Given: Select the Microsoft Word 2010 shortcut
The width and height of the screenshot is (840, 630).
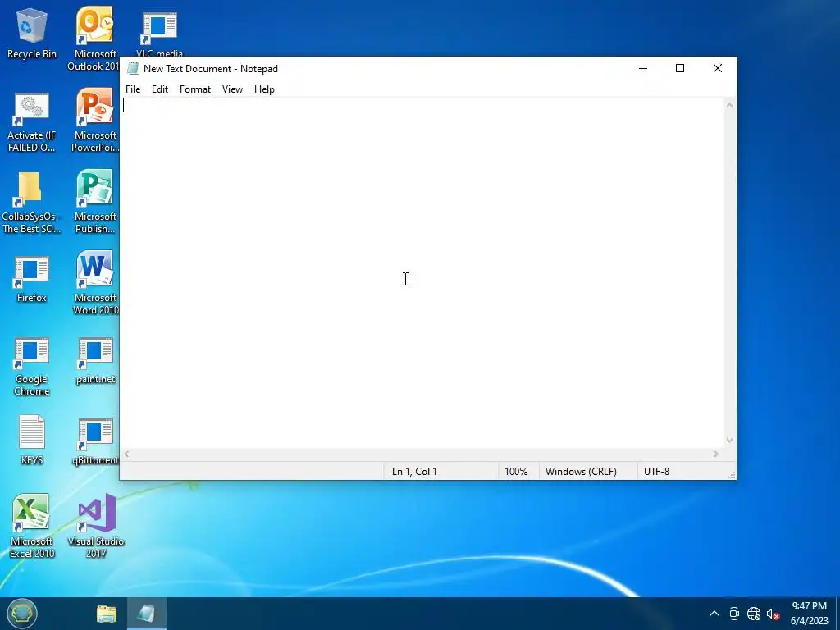Looking at the screenshot, I should [x=95, y=283].
